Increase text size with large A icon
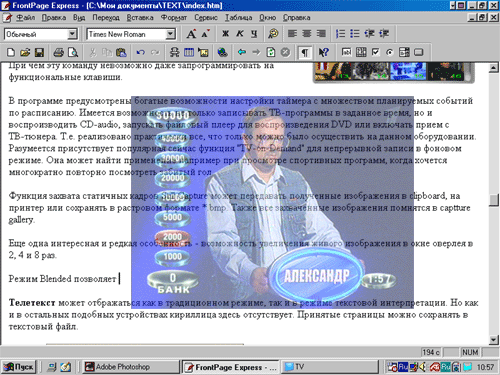 (x=191, y=34)
